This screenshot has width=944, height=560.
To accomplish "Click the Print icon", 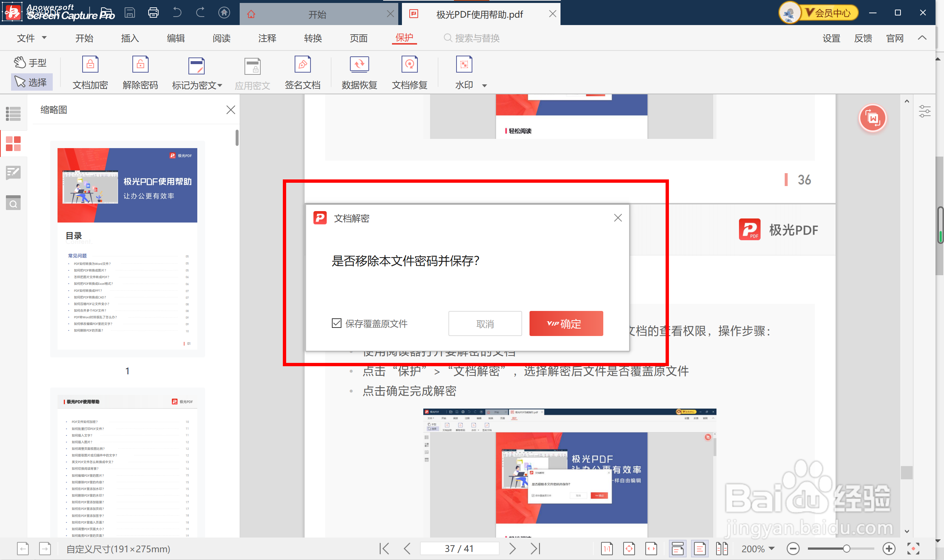I will click(x=153, y=13).
